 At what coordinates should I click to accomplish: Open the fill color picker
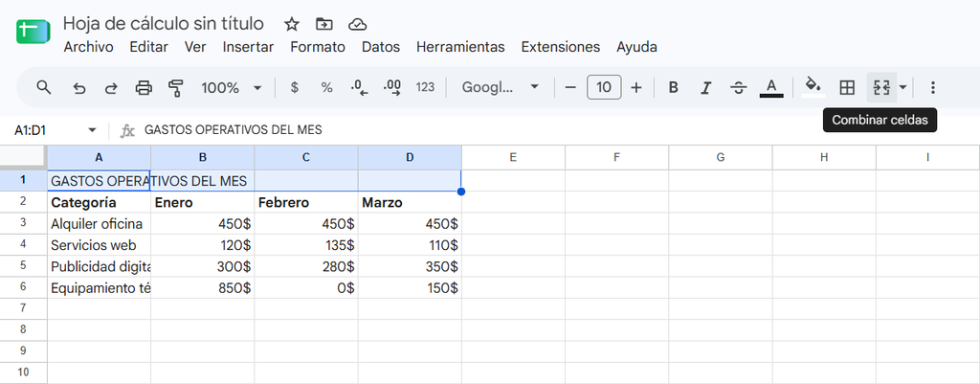[x=813, y=87]
